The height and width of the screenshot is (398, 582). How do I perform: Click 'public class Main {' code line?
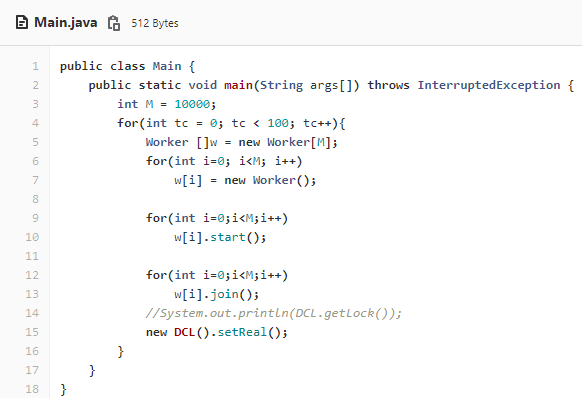click(x=127, y=66)
